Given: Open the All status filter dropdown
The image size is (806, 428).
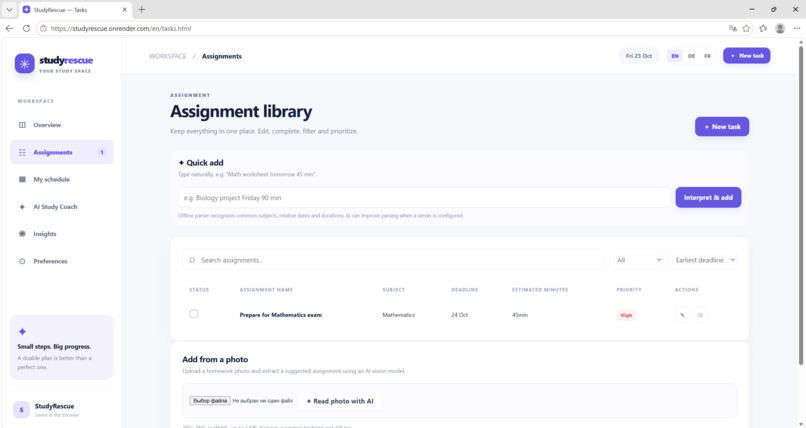Looking at the screenshot, I should tap(637, 260).
